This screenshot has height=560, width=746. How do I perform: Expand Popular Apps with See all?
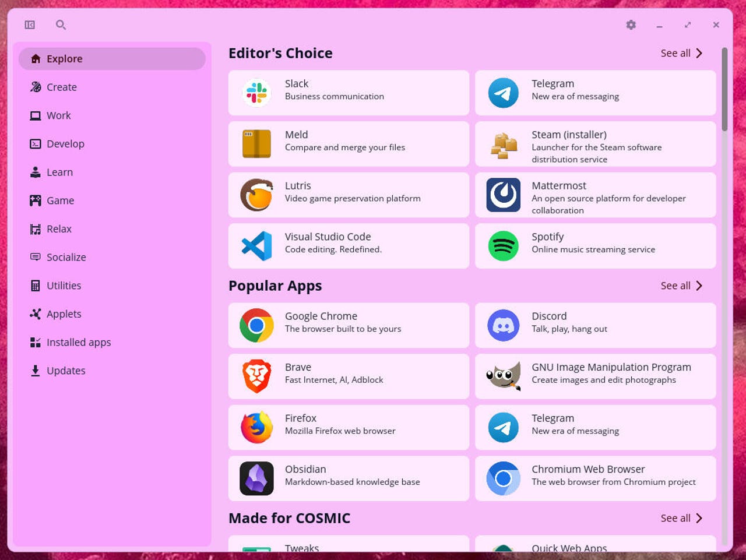(681, 286)
